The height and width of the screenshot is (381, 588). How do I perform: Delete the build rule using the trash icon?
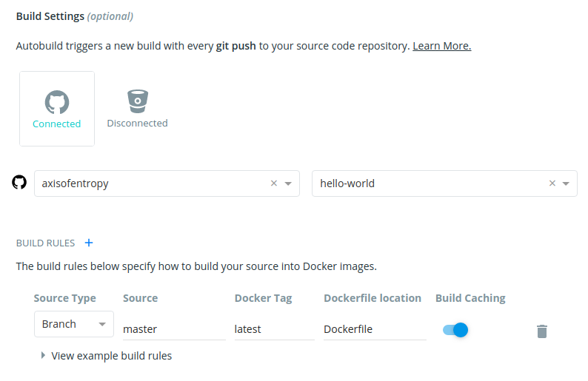pyautogui.click(x=541, y=331)
